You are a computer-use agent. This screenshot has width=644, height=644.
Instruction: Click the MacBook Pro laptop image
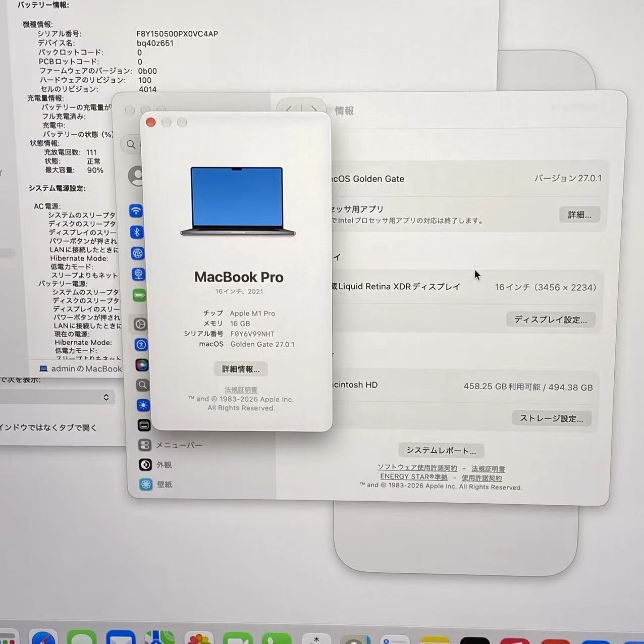[x=238, y=201]
